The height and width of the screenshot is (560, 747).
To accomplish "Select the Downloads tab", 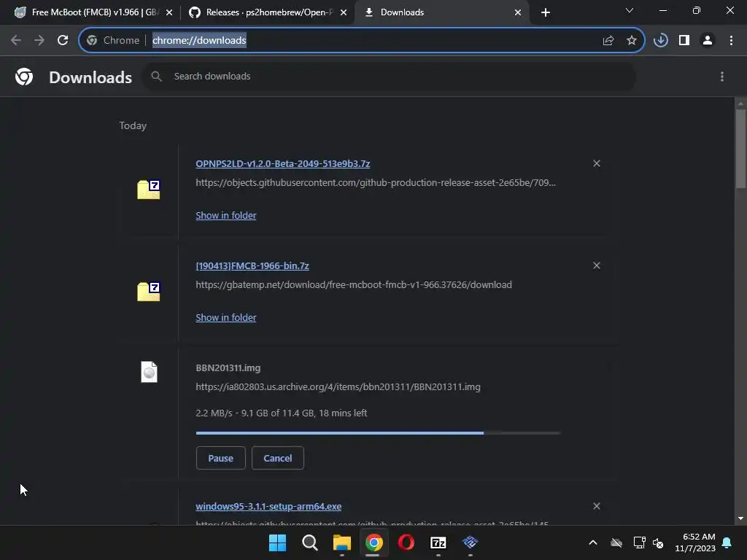I will coord(443,12).
